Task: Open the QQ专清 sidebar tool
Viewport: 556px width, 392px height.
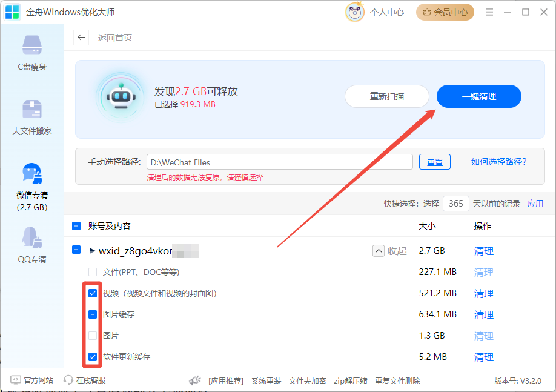Action: tap(32, 245)
